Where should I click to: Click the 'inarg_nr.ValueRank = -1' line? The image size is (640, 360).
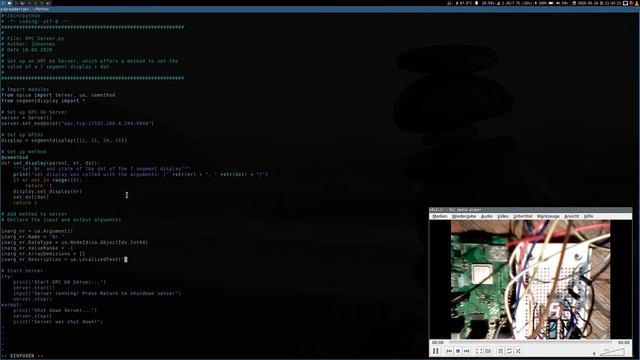[37, 248]
